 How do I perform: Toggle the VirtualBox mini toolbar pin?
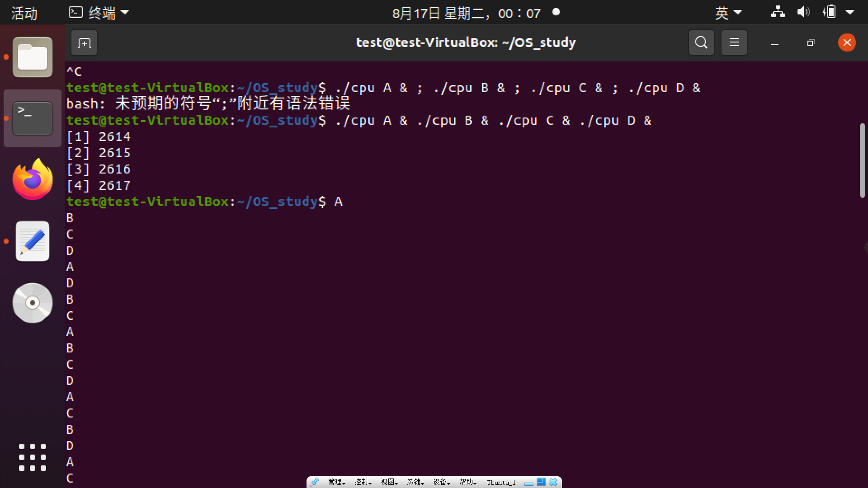(315, 482)
